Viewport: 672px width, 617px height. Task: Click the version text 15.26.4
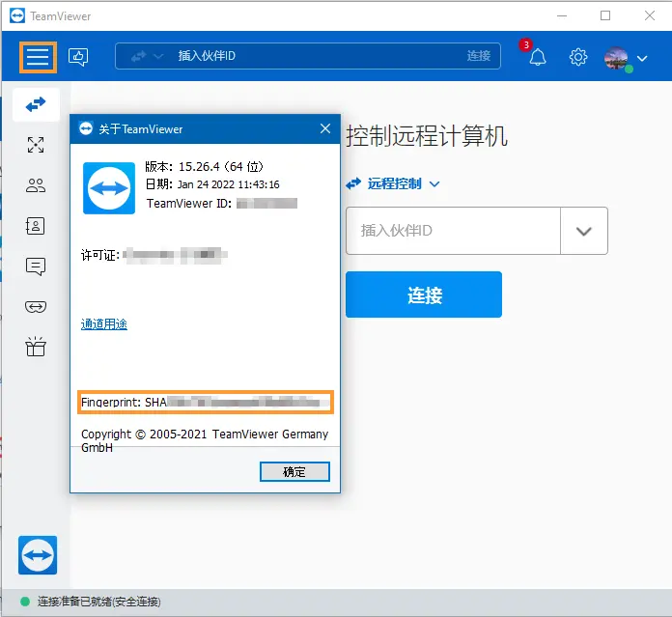(x=199, y=166)
